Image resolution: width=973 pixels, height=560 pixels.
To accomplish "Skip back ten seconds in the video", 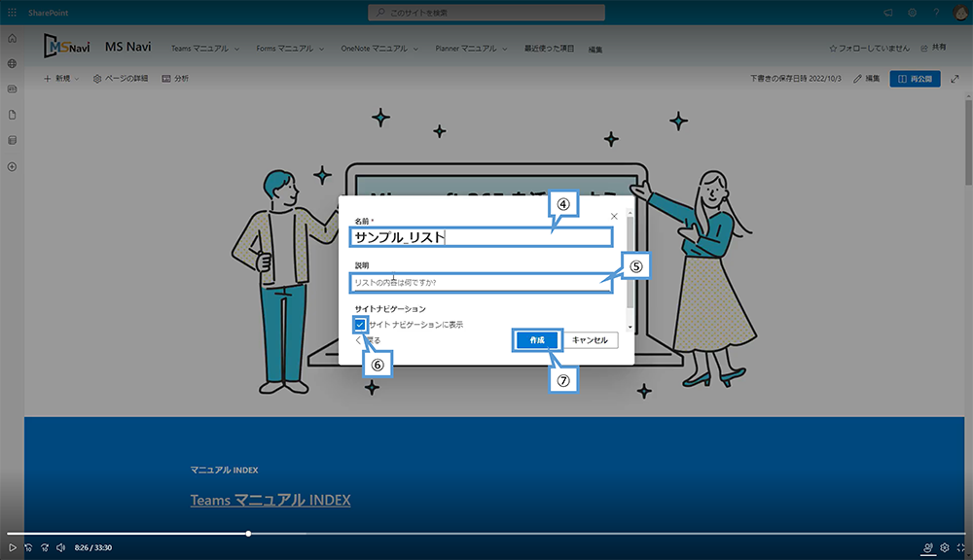I will pyautogui.click(x=28, y=547).
